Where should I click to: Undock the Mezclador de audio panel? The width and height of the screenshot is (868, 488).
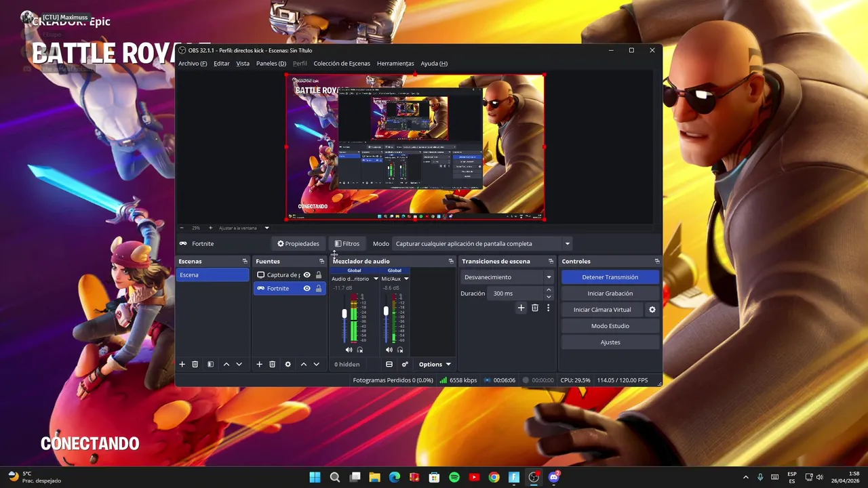tap(451, 261)
